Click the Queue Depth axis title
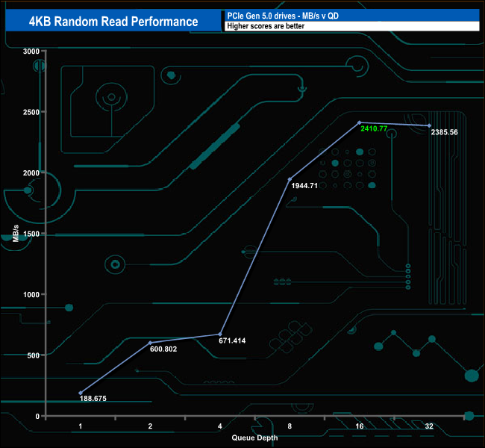Screen dimensions: 485x448 [x=254, y=437]
